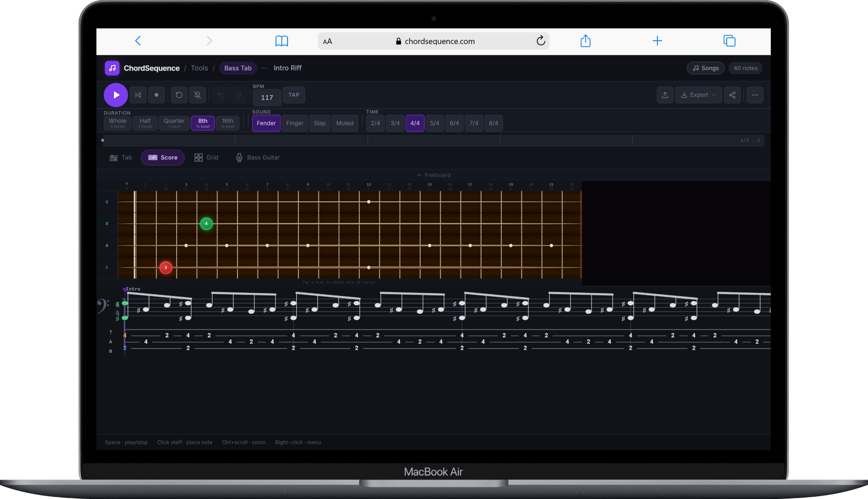Choose the Fender bass sound
The width and height of the screenshot is (868, 499).
266,123
